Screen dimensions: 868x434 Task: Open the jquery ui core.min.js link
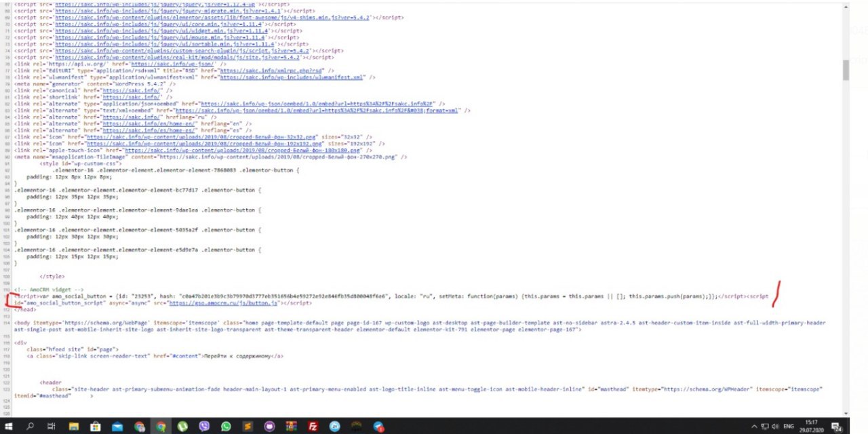click(x=160, y=24)
